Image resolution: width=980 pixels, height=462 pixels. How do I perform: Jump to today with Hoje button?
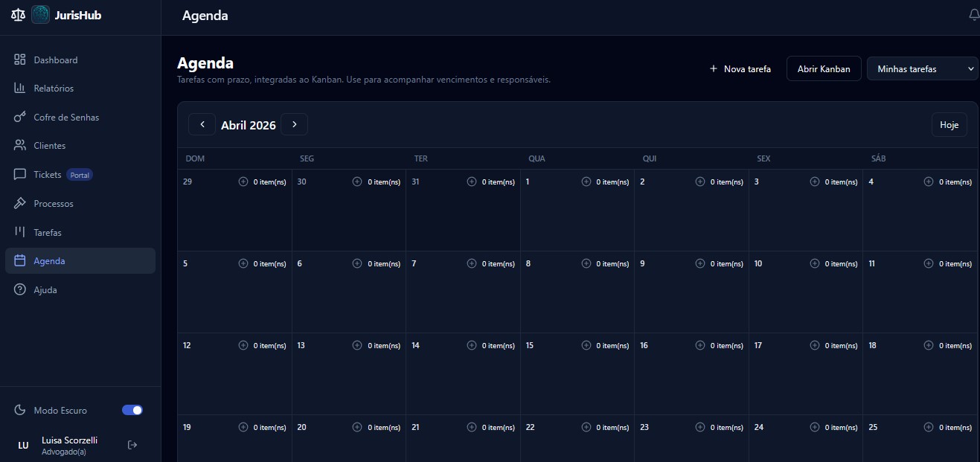click(x=949, y=125)
